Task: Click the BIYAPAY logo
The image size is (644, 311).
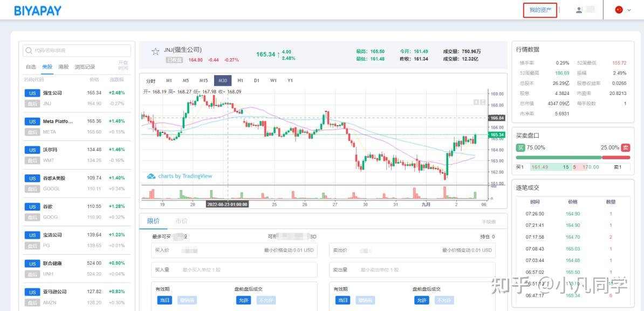Action: (38, 10)
